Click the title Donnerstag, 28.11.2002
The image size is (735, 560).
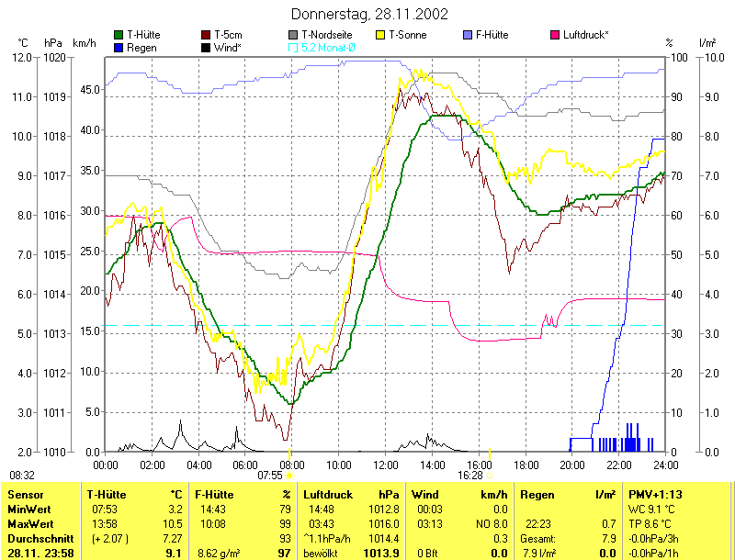pos(369,14)
